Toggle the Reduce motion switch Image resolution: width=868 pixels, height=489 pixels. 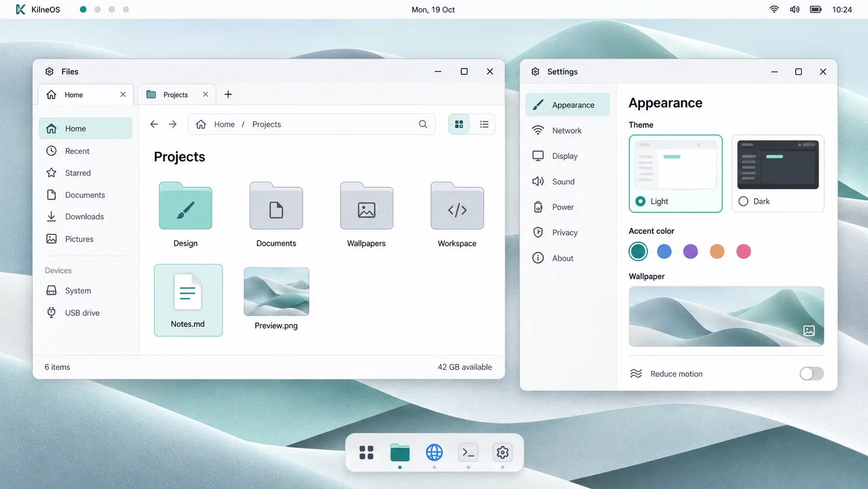[x=811, y=374]
